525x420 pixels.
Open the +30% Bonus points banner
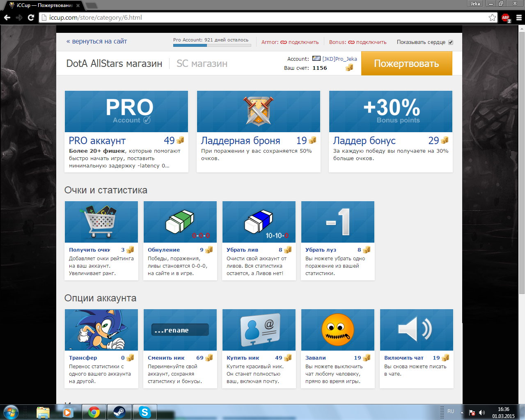tap(391, 111)
